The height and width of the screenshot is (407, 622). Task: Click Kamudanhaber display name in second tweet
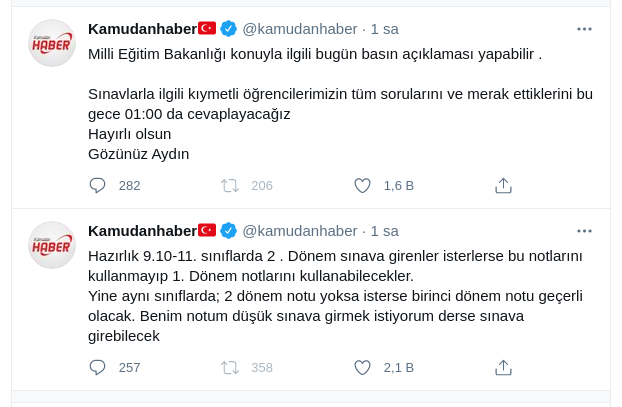pos(142,230)
